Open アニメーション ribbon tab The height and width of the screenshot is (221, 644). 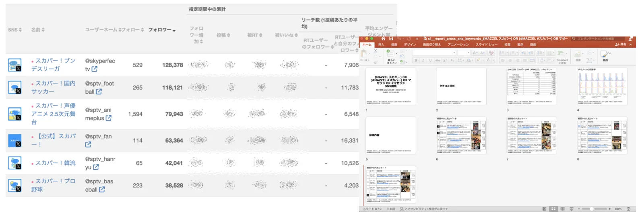pyautogui.click(x=458, y=45)
